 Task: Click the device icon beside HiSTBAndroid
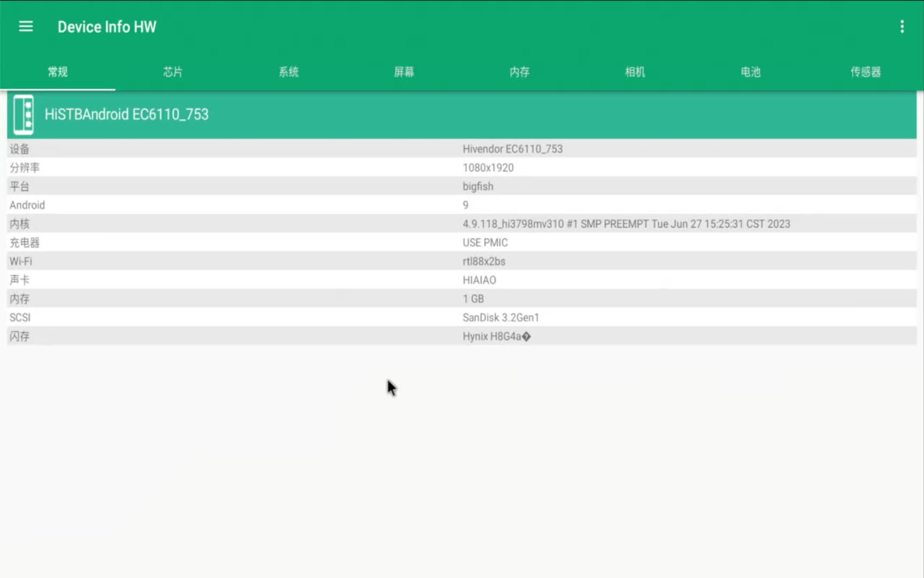click(24, 115)
